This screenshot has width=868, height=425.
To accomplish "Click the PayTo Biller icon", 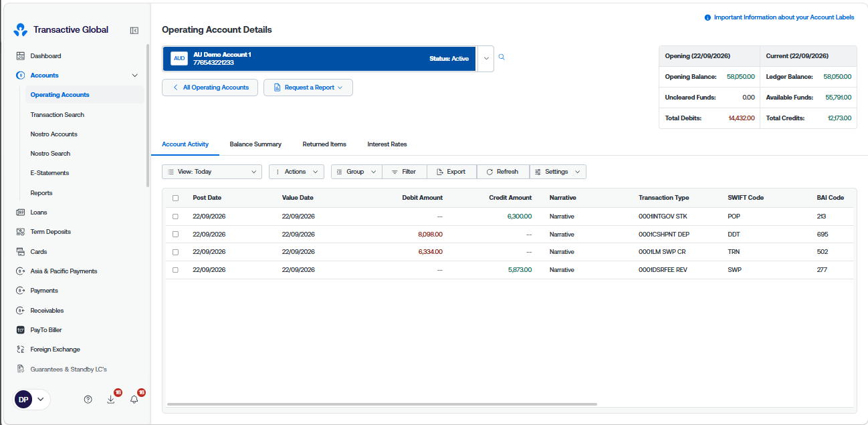I will click(20, 330).
